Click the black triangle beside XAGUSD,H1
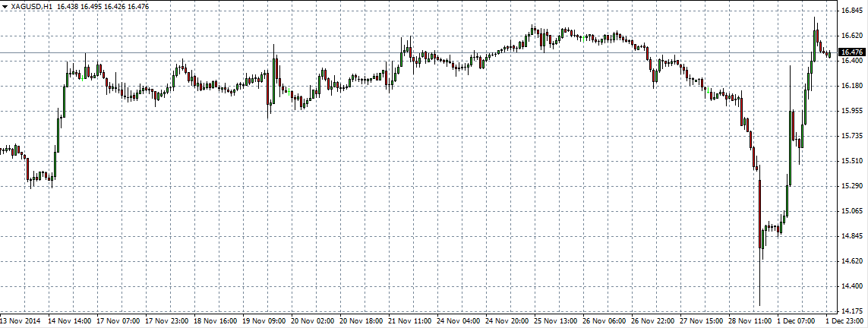This screenshot has width=868, height=328. click(5, 6)
